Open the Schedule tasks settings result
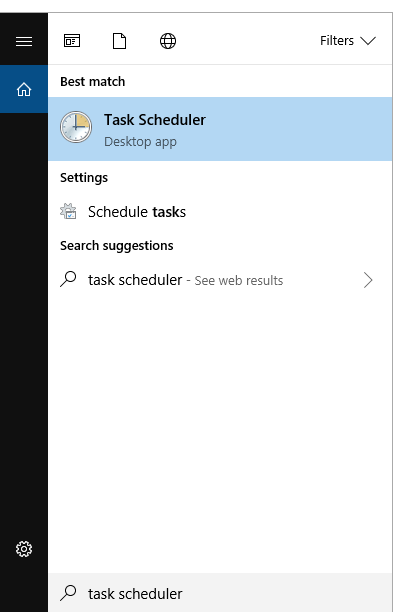The width and height of the screenshot is (404, 612). click(x=220, y=212)
